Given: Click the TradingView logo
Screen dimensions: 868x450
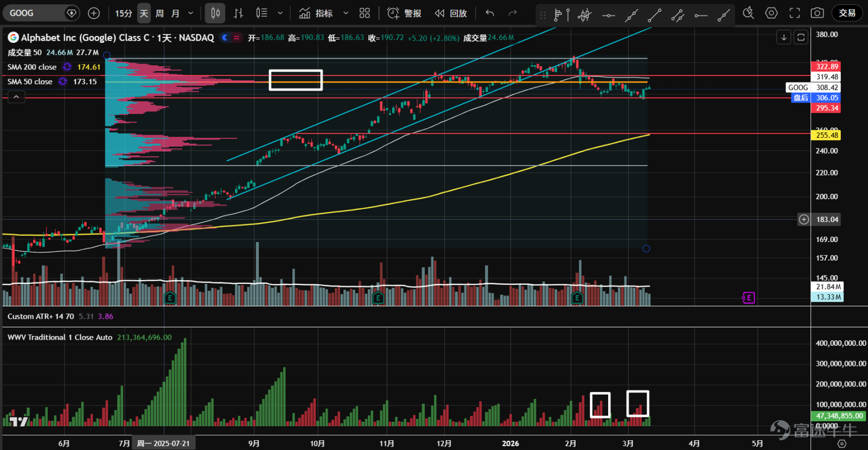Looking at the screenshot, I should pos(18,421).
